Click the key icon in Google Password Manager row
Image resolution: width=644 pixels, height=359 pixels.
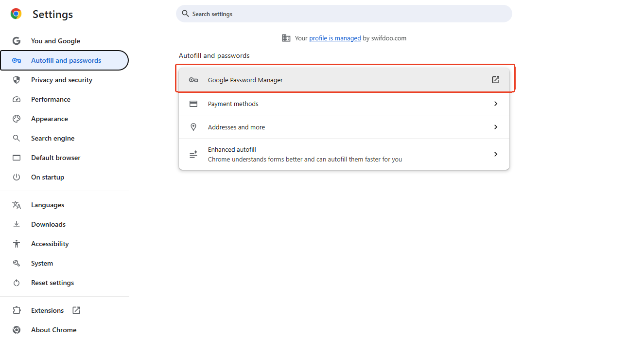(x=193, y=80)
